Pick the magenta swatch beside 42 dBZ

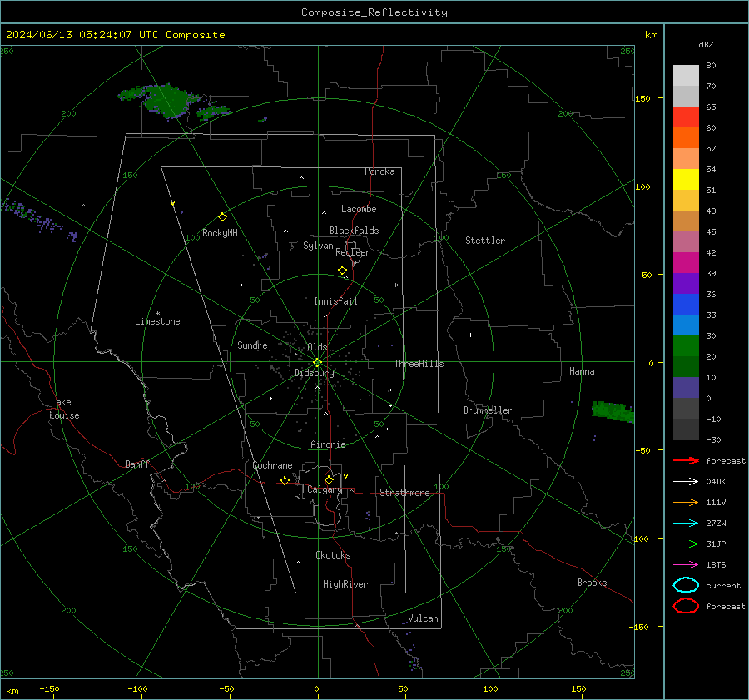tap(686, 262)
